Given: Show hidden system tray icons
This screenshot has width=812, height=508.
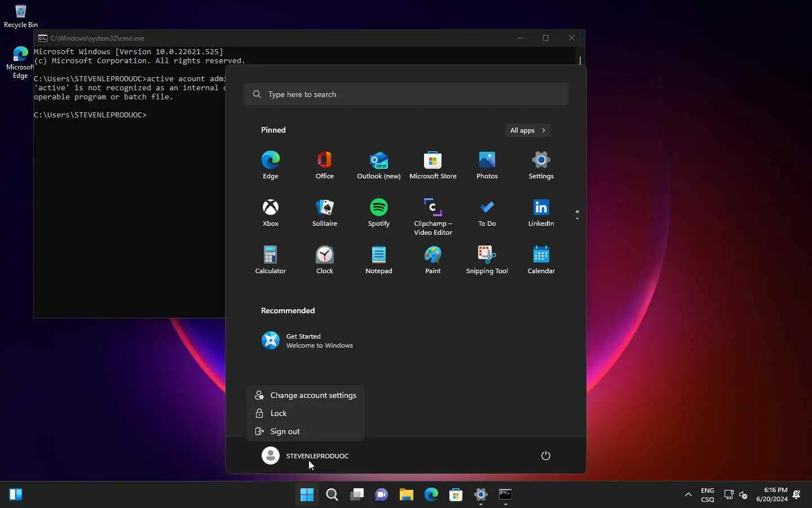Looking at the screenshot, I should (689, 495).
